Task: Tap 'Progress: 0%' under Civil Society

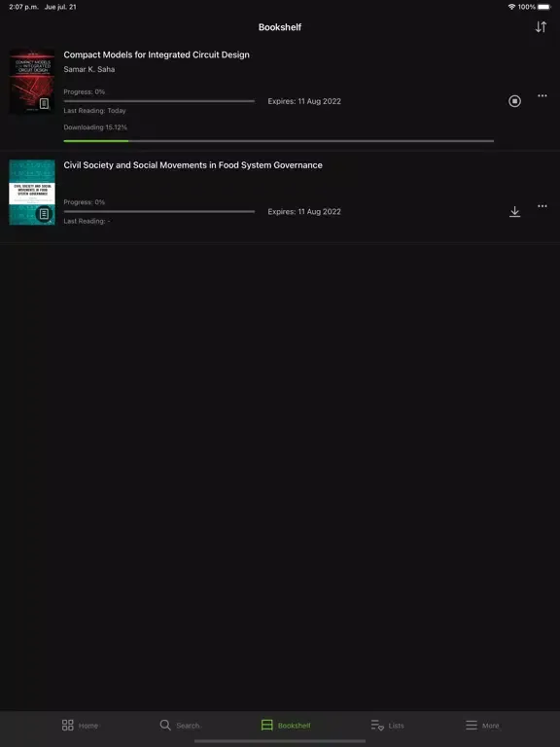Action: tap(85, 202)
